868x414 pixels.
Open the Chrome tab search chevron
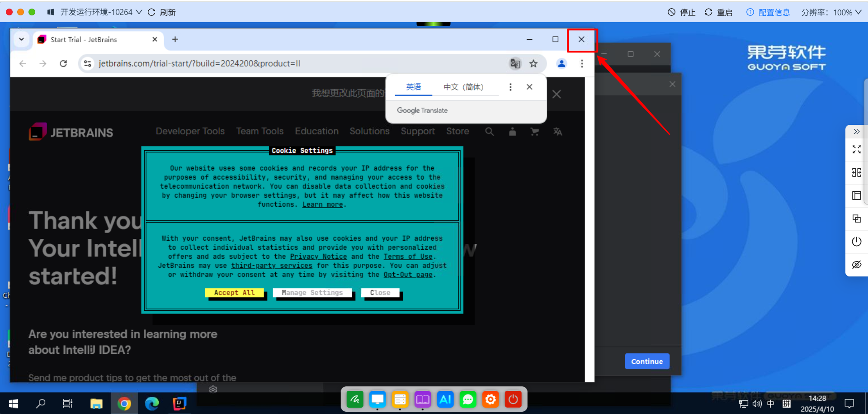pos(21,39)
